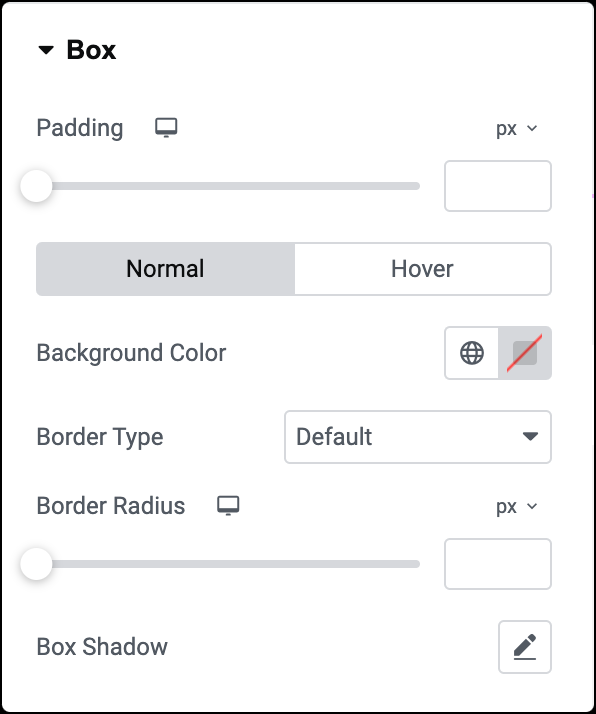
Task: Open the Padding px unit selector
Action: (x=517, y=129)
